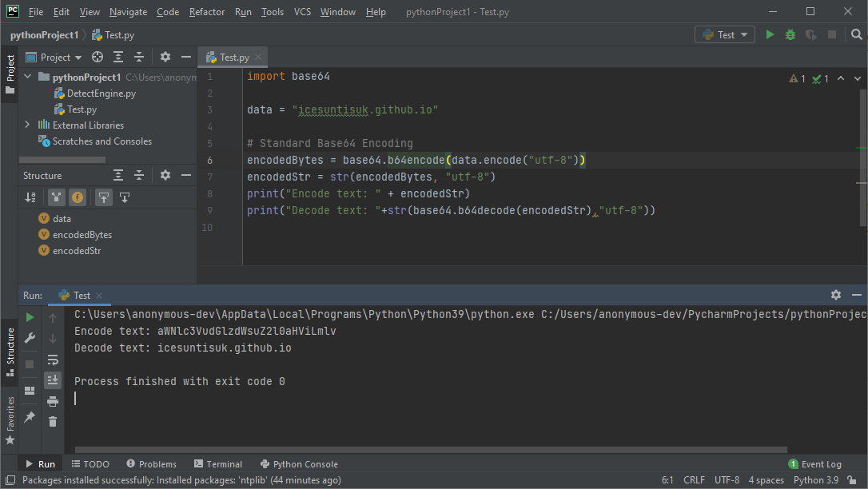Open the Refactor menu
Viewport: 868px width, 489px height.
[x=206, y=12]
